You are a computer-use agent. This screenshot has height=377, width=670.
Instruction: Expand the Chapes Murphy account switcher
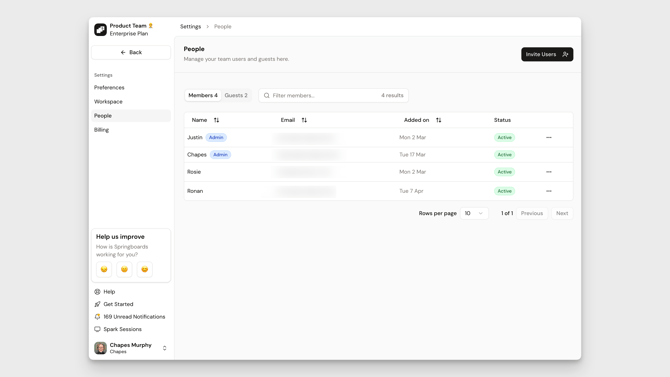[165, 348]
